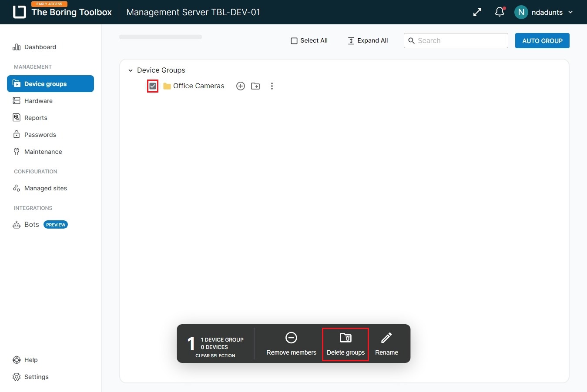Click the create-subgroup folder icon beside Office Cameras

pos(255,86)
